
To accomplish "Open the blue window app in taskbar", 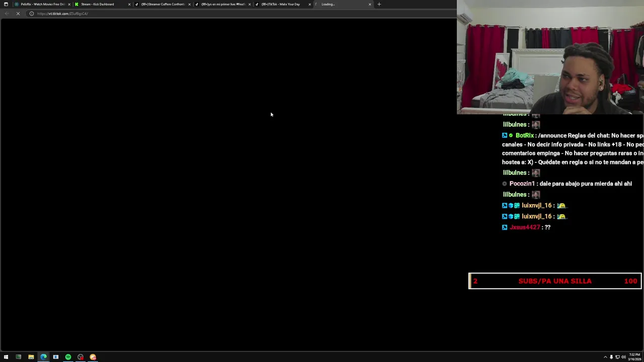I will pos(56,357).
